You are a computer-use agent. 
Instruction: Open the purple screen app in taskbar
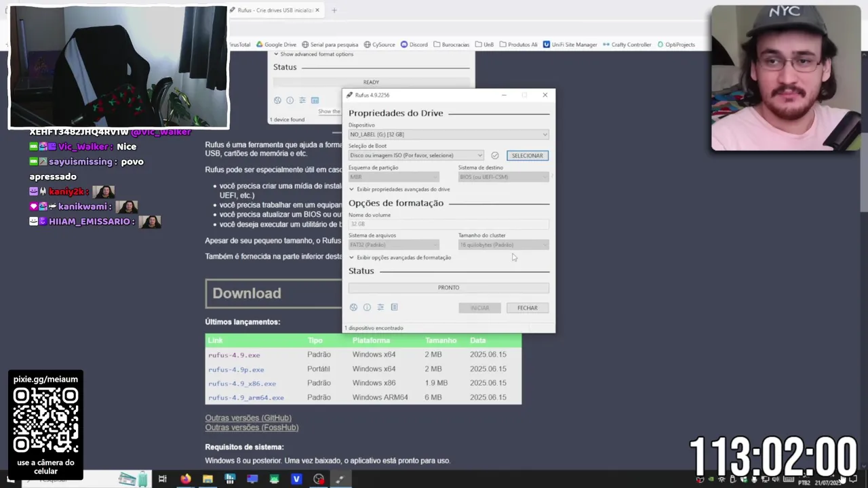(252, 479)
